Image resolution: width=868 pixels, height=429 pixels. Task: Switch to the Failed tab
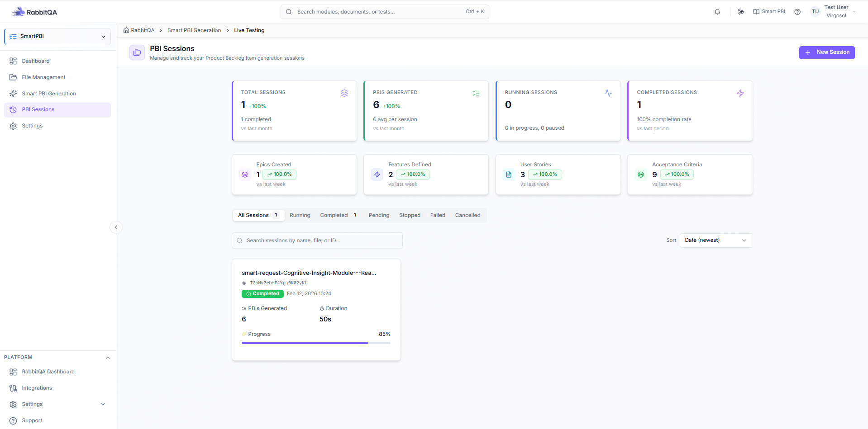click(x=438, y=215)
